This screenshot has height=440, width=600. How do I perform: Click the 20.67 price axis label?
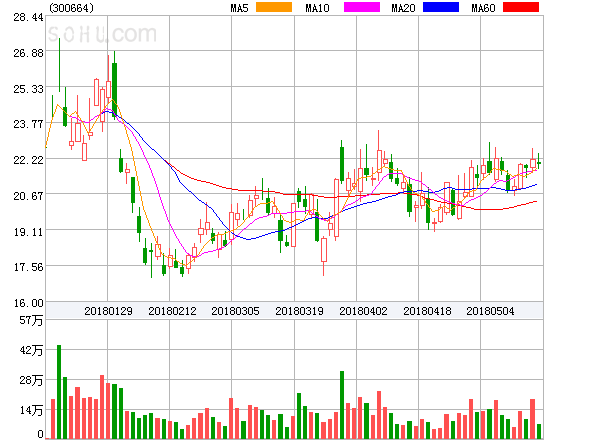point(28,196)
